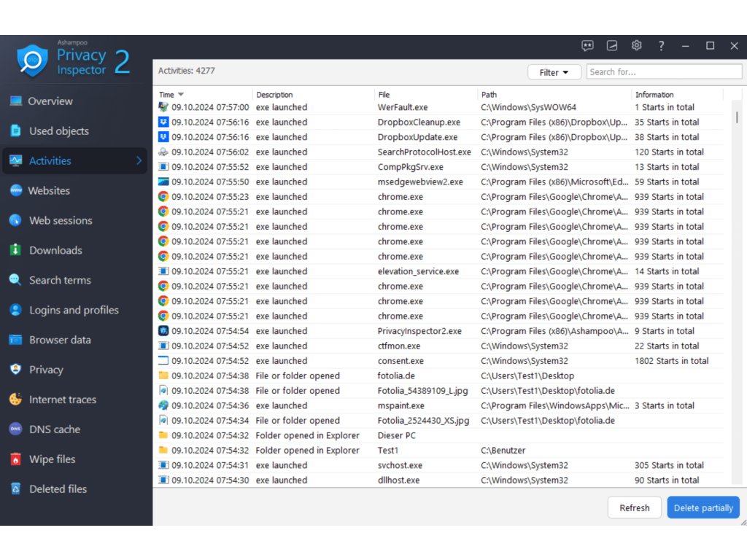Open Overview in sidebar
The height and width of the screenshot is (560, 747).
point(50,101)
